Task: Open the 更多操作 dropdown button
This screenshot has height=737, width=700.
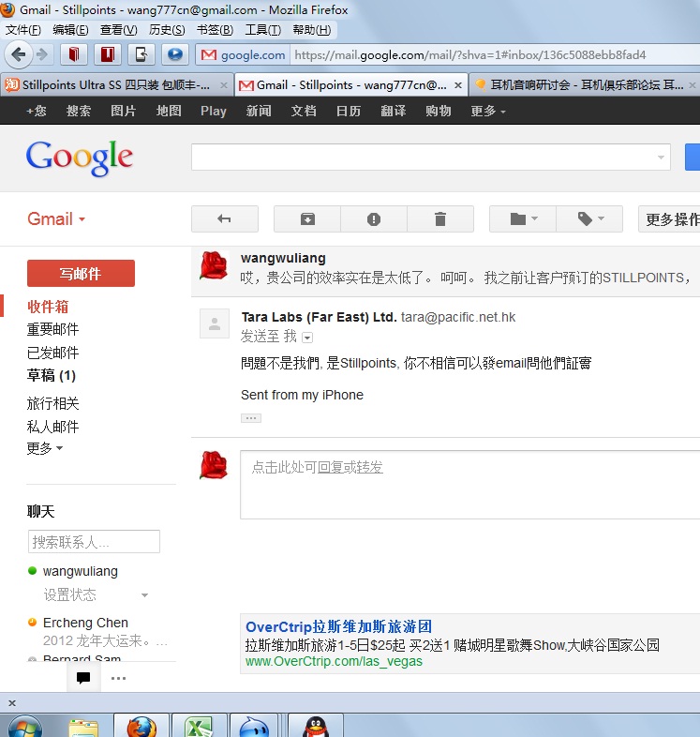Action: pyautogui.click(x=669, y=219)
